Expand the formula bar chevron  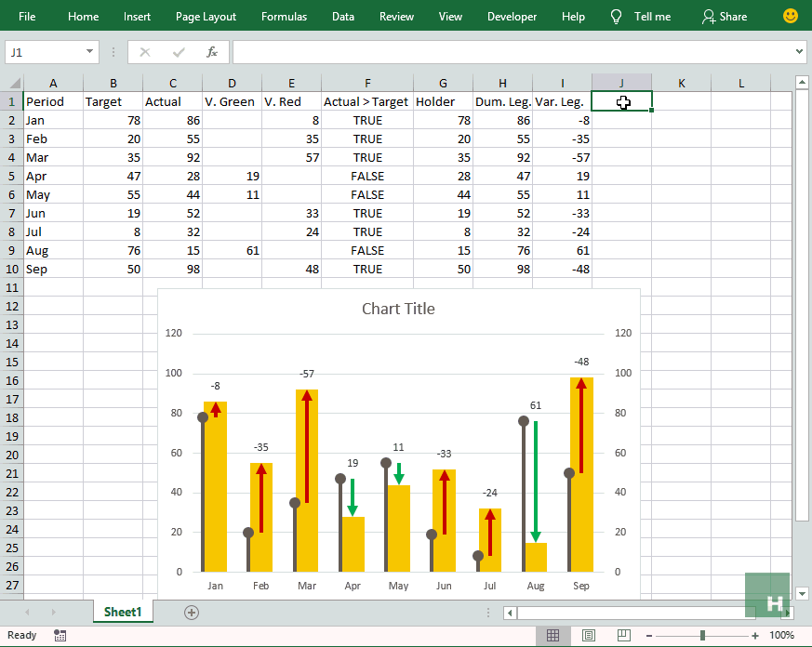[799, 52]
